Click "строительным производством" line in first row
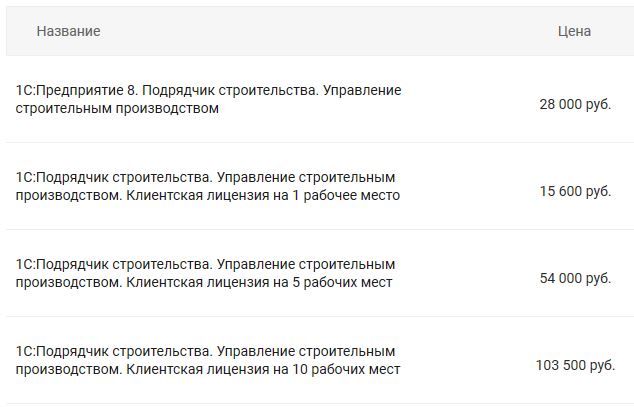 click(117, 109)
